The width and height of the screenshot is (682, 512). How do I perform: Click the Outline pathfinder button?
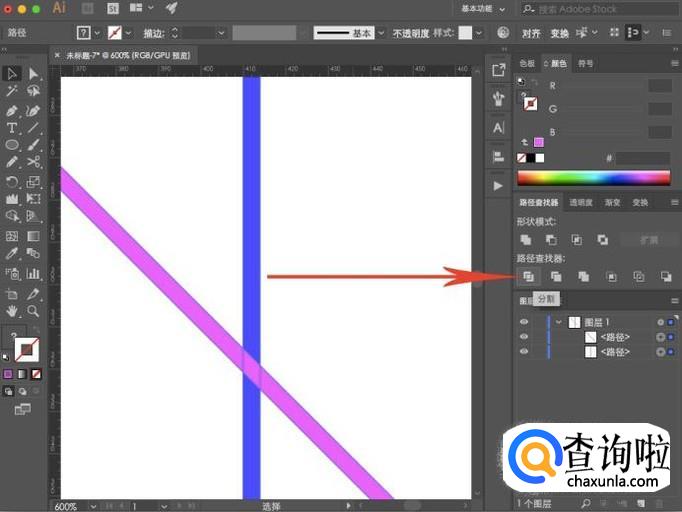point(639,277)
